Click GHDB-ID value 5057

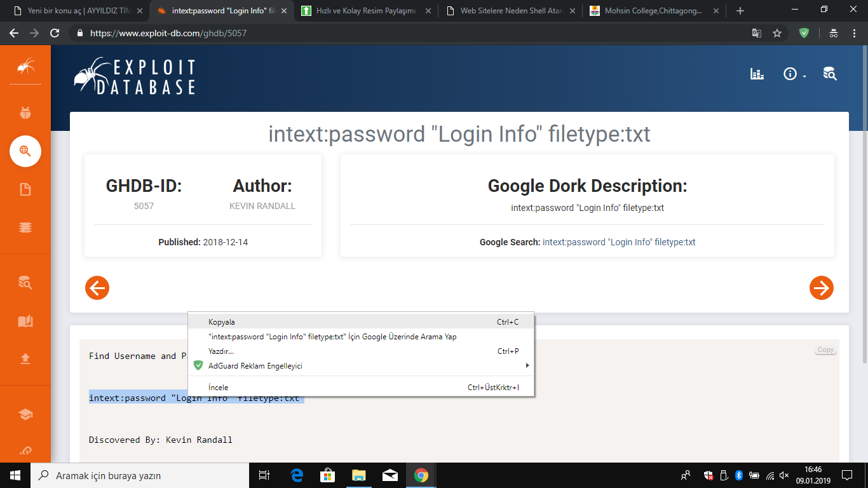(144, 206)
